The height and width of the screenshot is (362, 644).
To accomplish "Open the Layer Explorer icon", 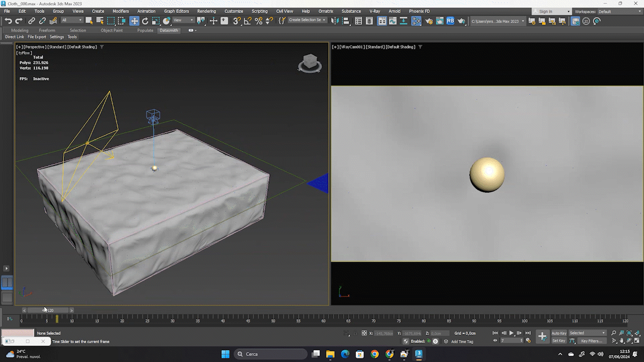I will [x=370, y=21].
